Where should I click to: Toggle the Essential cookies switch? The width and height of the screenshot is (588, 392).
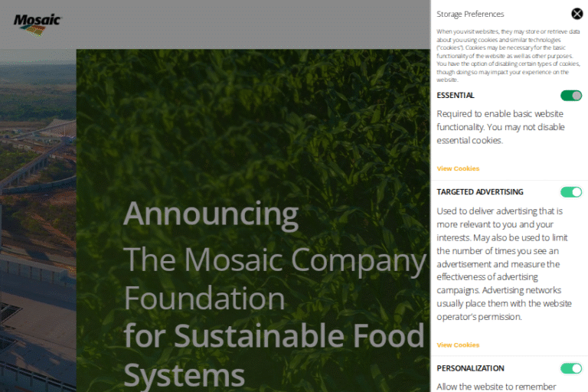(x=571, y=96)
